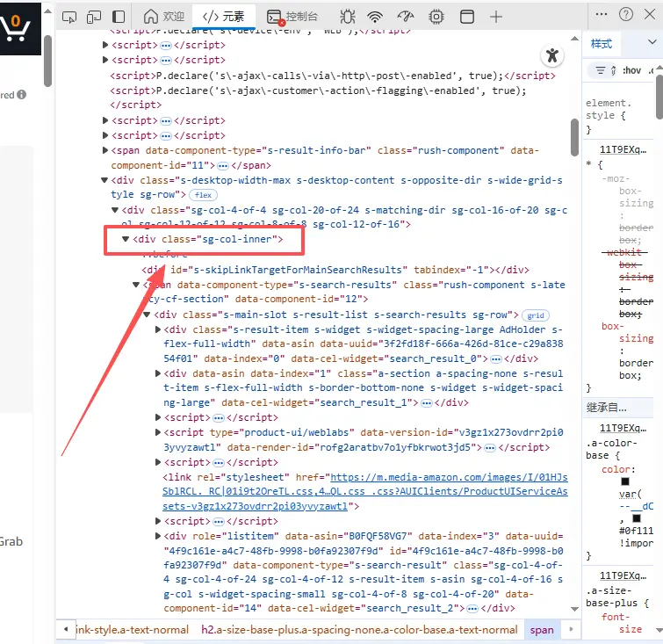Open the DevTools help question icon
The image size is (663, 644).
point(626,14)
